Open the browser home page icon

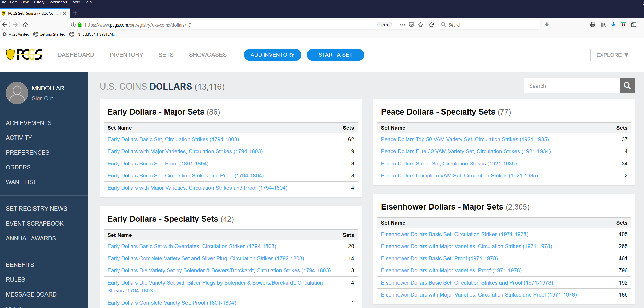(x=25, y=25)
